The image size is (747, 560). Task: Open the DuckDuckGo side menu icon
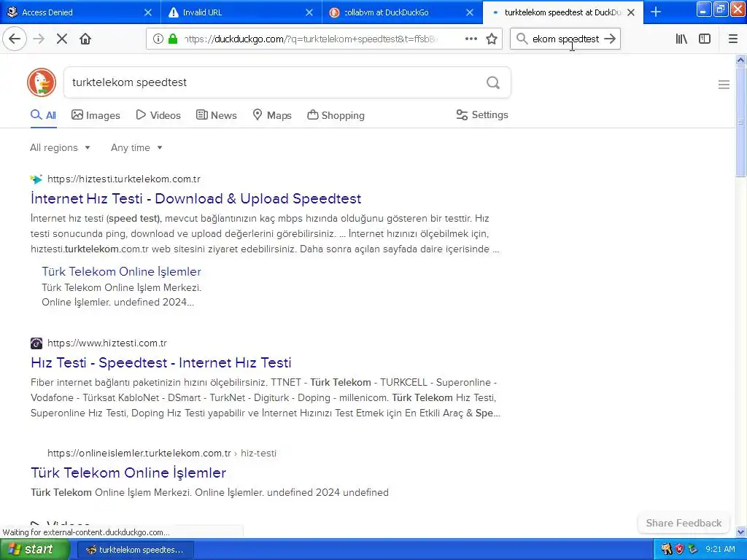coord(724,85)
